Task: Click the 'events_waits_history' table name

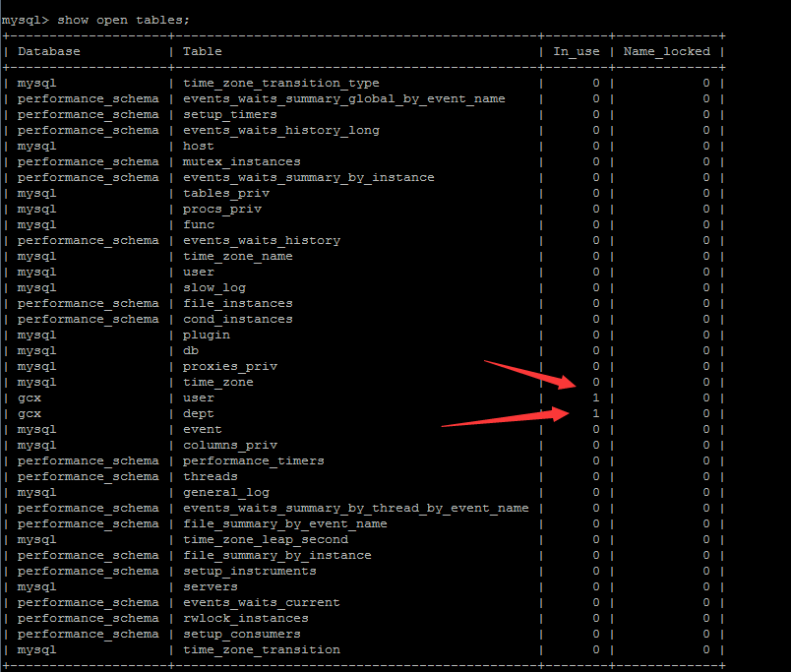Action: click(262, 241)
